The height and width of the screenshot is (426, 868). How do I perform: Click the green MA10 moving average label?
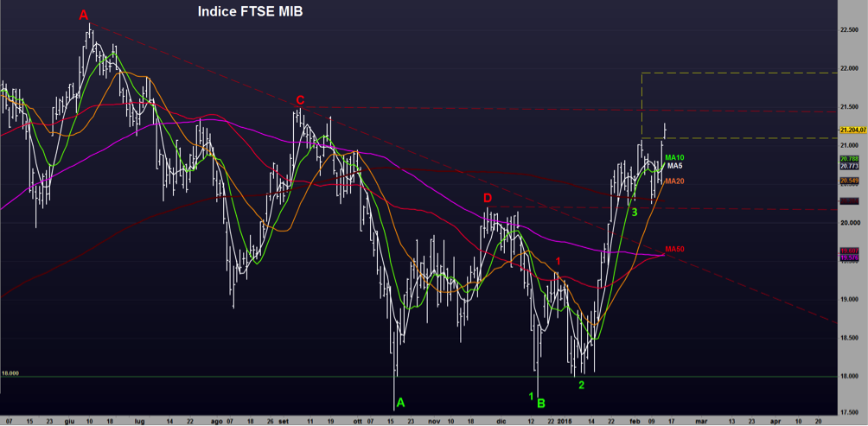(675, 157)
